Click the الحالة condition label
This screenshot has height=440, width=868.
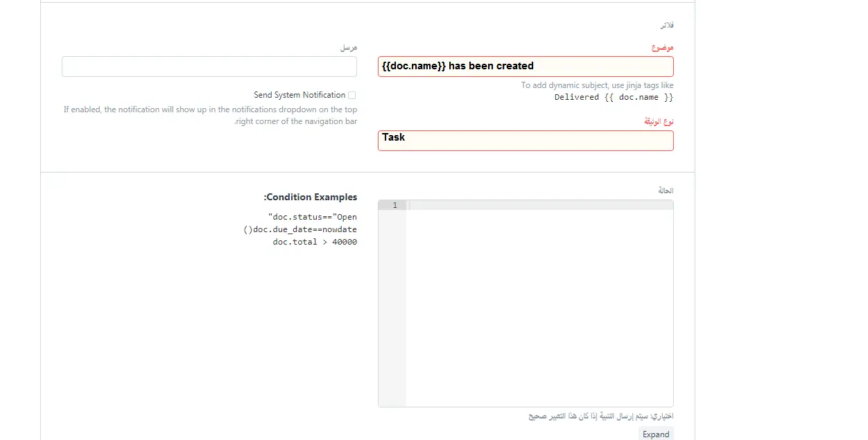(666, 191)
